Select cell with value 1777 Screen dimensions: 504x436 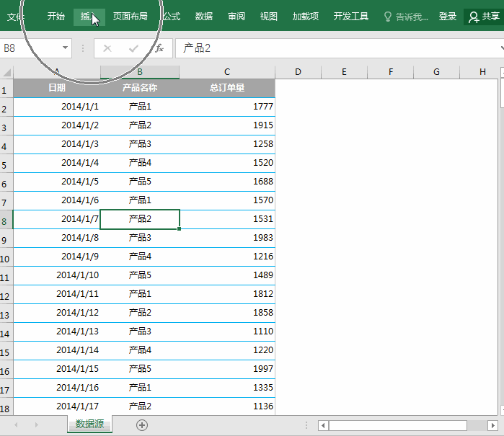[227, 107]
